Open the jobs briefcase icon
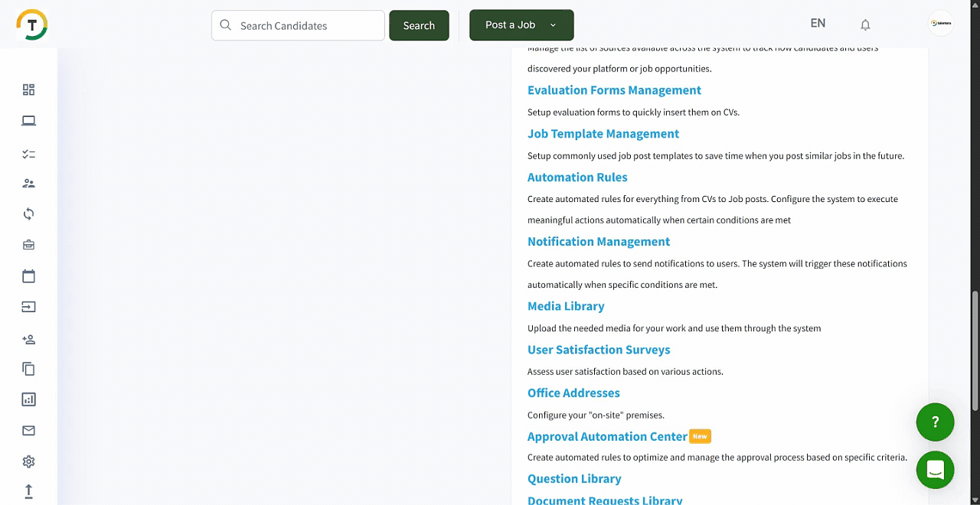Image resolution: width=980 pixels, height=505 pixels. click(28, 244)
